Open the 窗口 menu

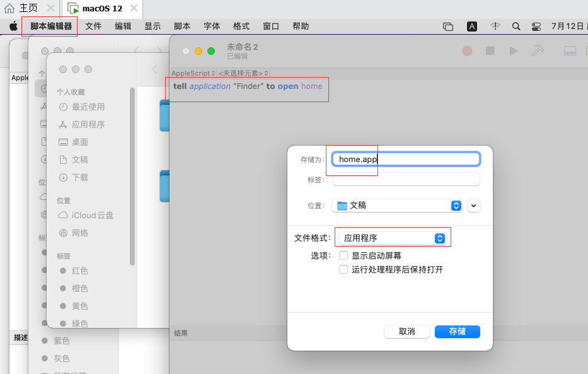pyautogui.click(x=271, y=26)
